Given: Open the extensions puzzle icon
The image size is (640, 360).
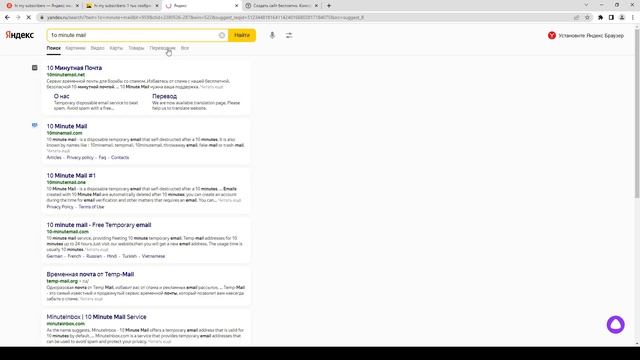Looking at the screenshot, I should pyautogui.click(x=600, y=18).
